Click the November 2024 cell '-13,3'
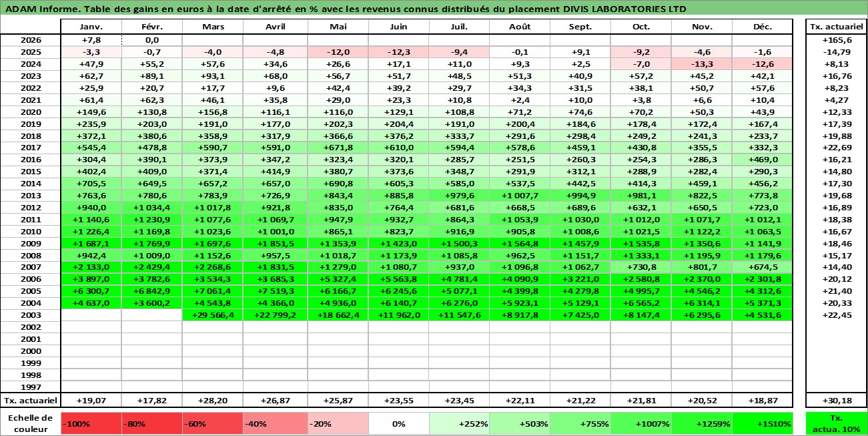This screenshot has height=436, width=868. click(702, 64)
